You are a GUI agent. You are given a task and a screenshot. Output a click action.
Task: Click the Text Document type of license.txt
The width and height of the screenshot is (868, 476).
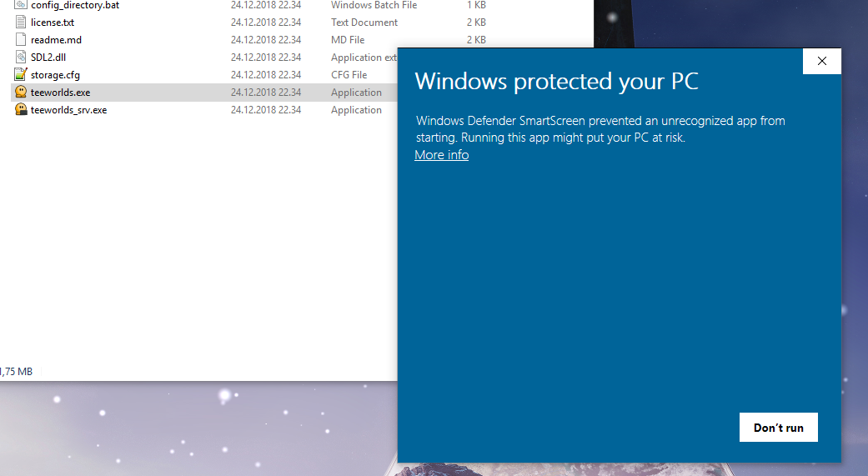pyautogui.click(x=364, y=23)
